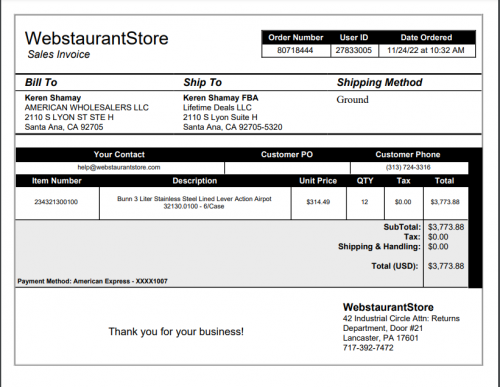Select the date 11/24/22 at 10:32 AM
The image size is (500, 387).
[x=426, y=50]
